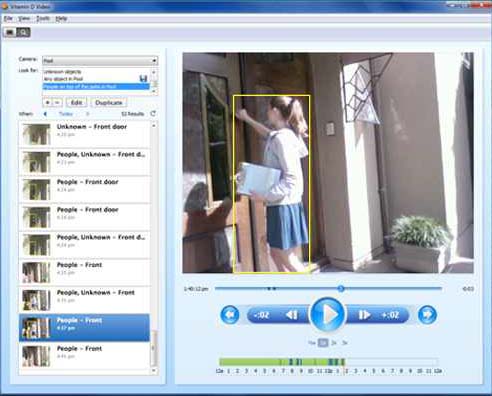Click inside the video preview frame

coord(328,163)
